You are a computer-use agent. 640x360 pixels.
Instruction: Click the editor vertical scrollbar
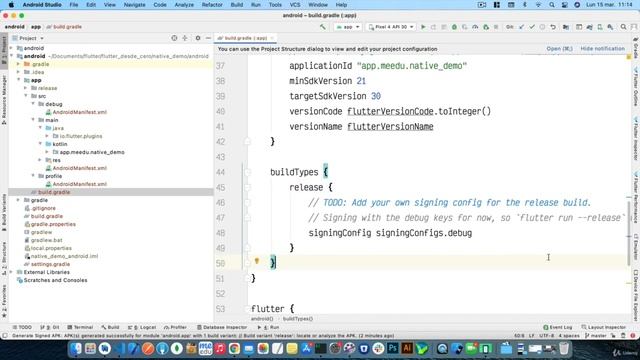pos(629,234)
